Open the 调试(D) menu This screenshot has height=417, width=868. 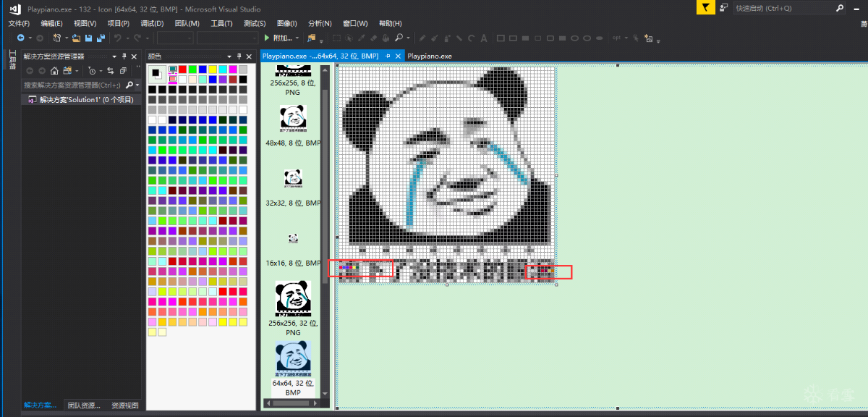[x=152, y=23]
